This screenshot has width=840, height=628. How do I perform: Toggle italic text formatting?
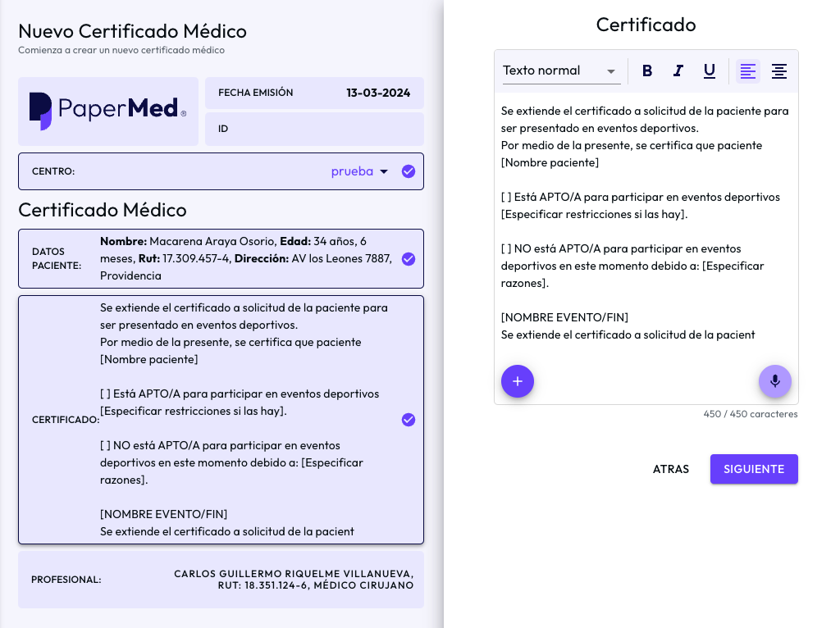(x=678, y=71)
